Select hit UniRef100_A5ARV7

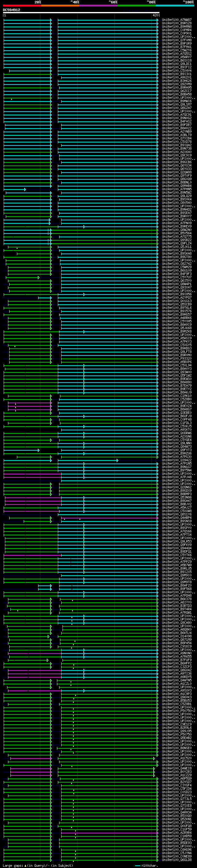[176, 57]
